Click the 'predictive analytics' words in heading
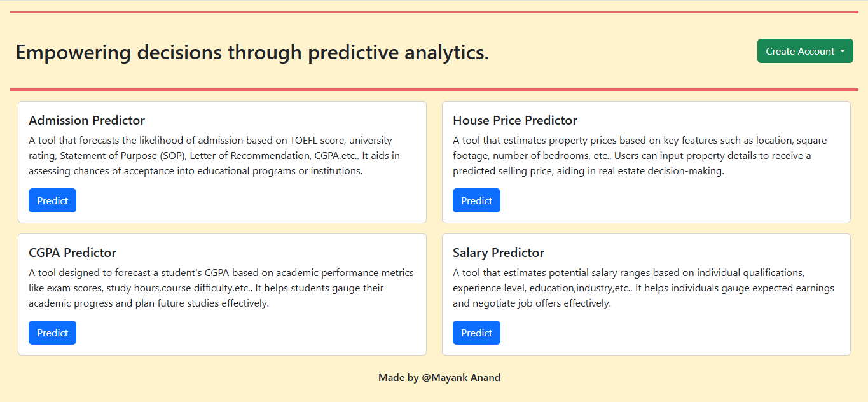Viewport: 868px width, 402px height. pyautogui.click(x=399, y=52)
